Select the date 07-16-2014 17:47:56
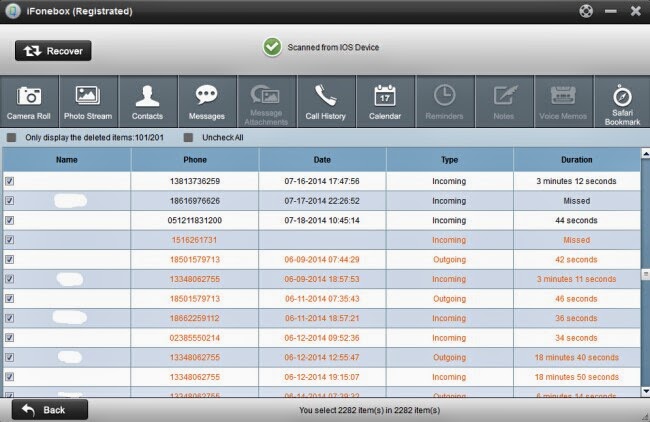 322,181
